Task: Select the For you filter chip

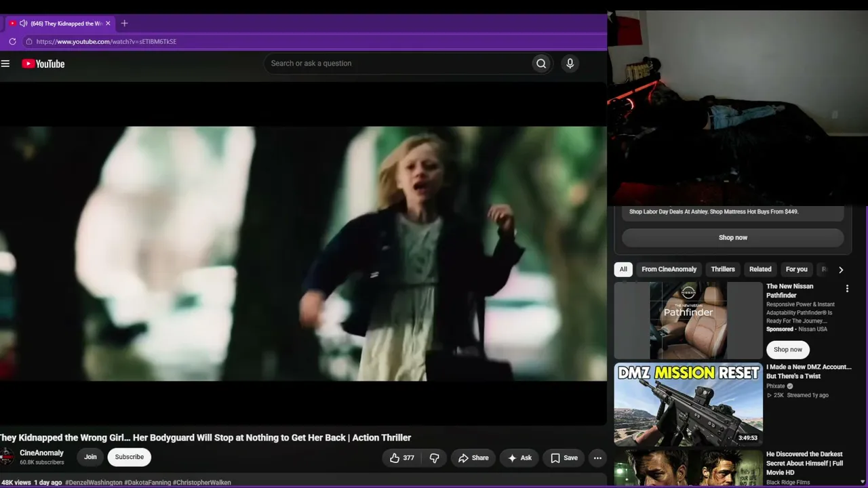Action: point(797,269)
